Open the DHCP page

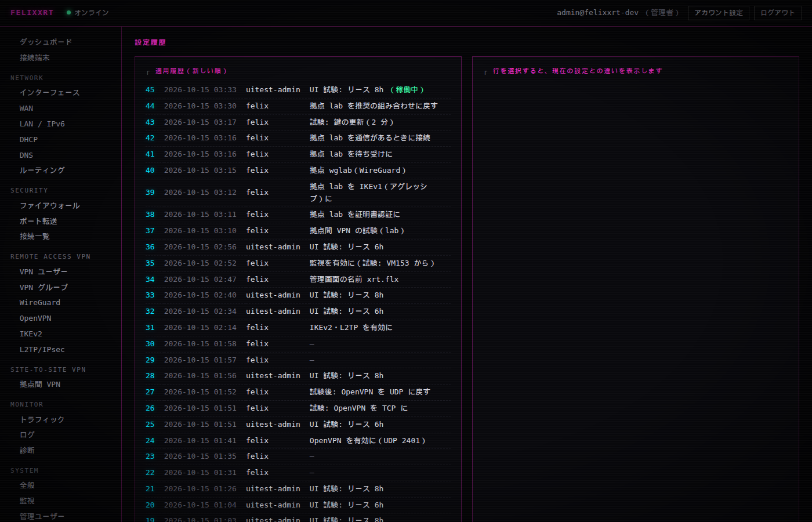pyautogui.click(x=28, y=140)
